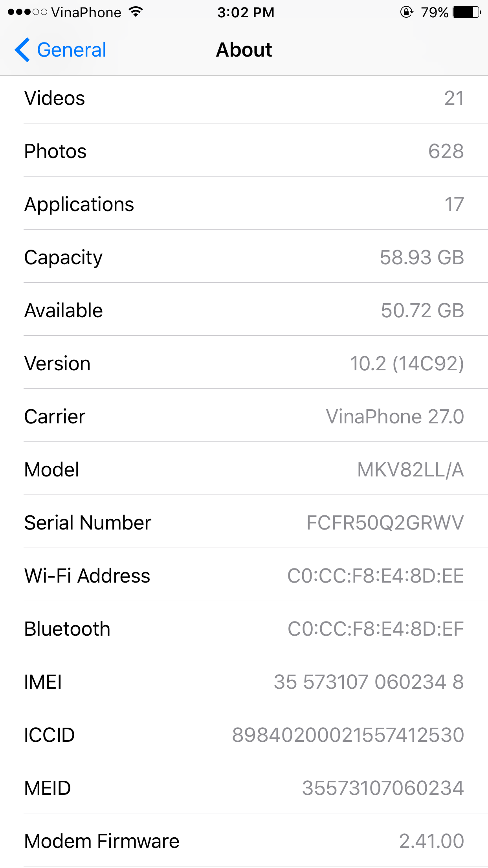Select the Wi-Fi Address row
The image size is (488, 868).
244,576
